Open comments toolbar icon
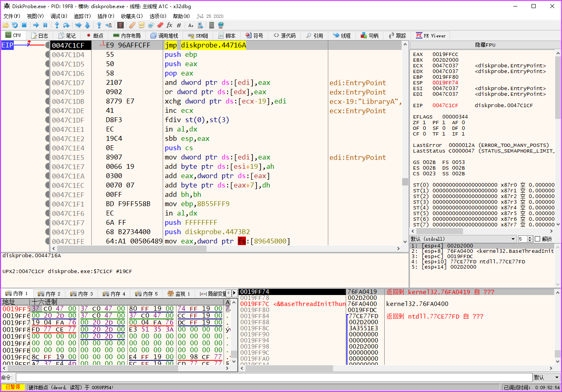Image resolution: width=562 pixels, height=392 pixels. (x=142, y=25)
